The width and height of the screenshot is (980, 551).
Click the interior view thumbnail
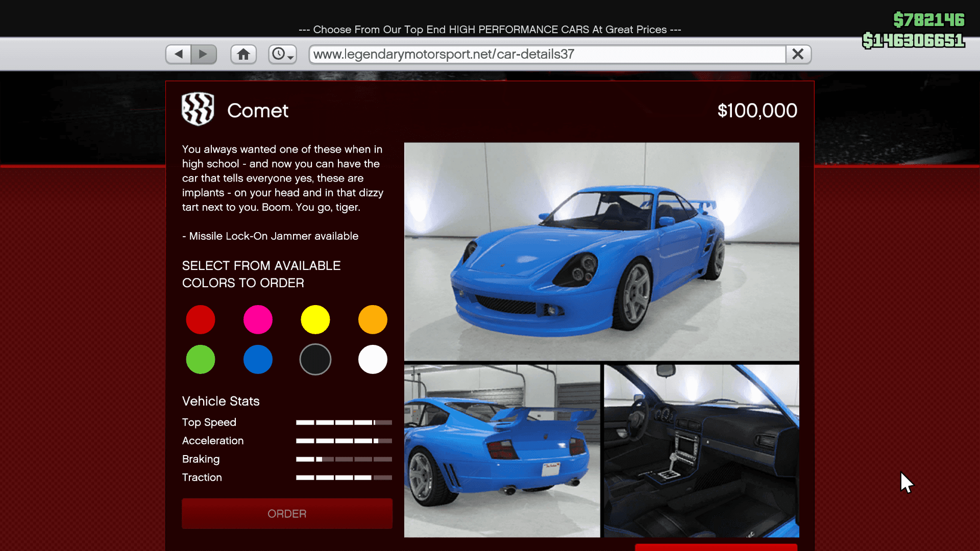click(701, 450)
